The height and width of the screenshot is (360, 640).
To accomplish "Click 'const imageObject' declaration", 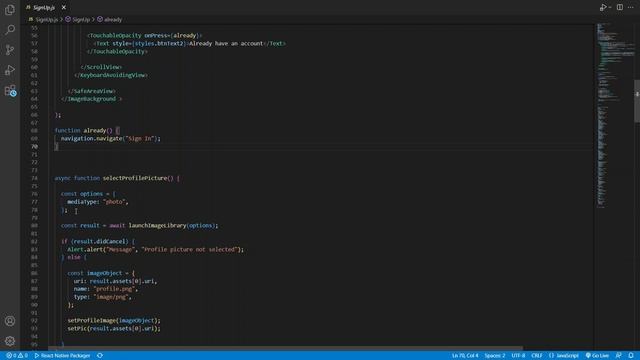I will tap(95, 273).
